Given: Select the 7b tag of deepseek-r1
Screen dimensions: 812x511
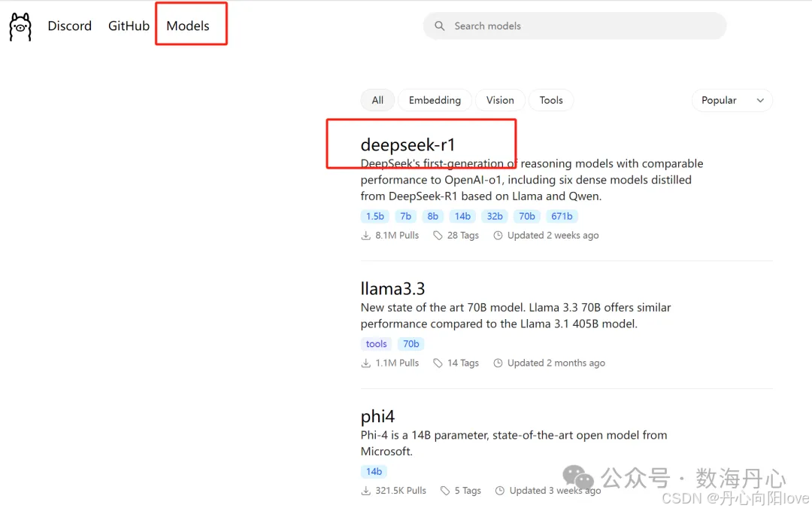Looking at the screenshot, I should (405, 216).
